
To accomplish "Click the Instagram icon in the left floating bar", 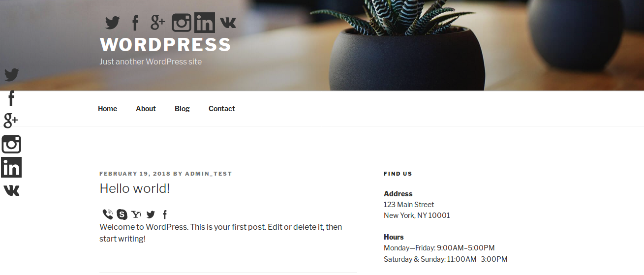I will coord(11,144).
